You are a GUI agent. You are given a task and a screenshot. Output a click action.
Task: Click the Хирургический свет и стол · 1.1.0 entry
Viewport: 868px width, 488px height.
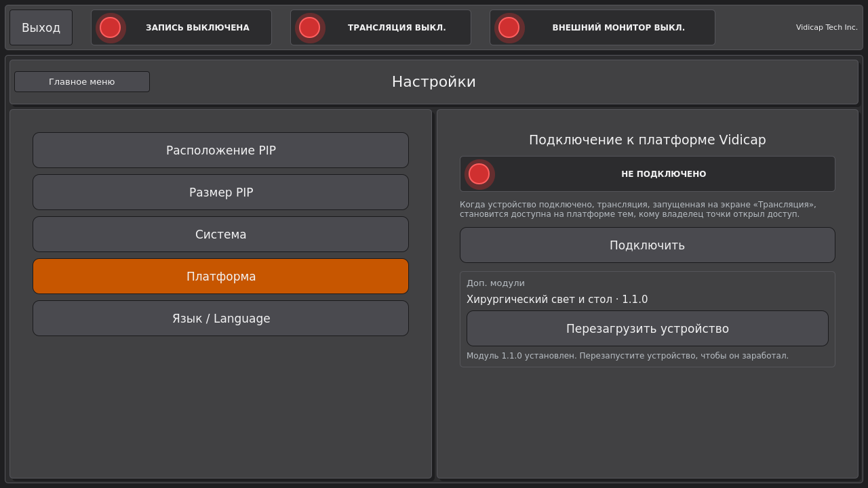pyautogui.click(x=557, y=300)
